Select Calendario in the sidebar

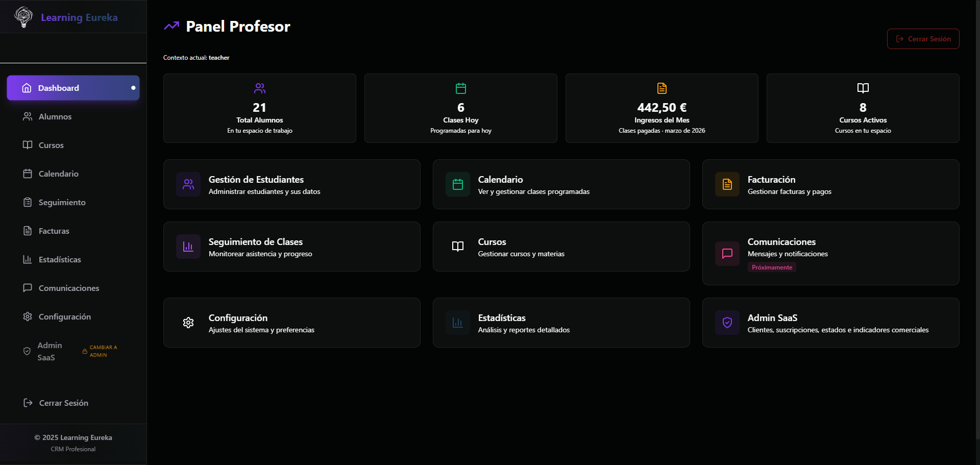coord(73,174)
